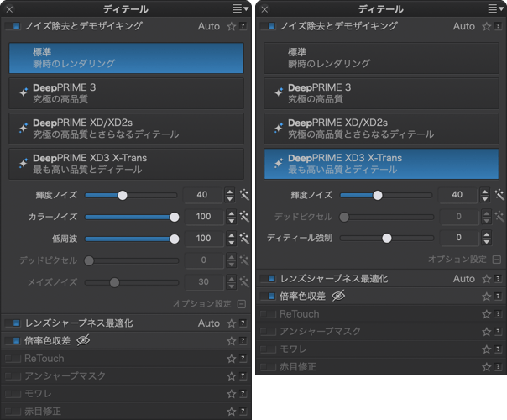The height and width of the screenshot is (420, 507).
Task: Close the left ディテール panel
Action: (9, 9)
